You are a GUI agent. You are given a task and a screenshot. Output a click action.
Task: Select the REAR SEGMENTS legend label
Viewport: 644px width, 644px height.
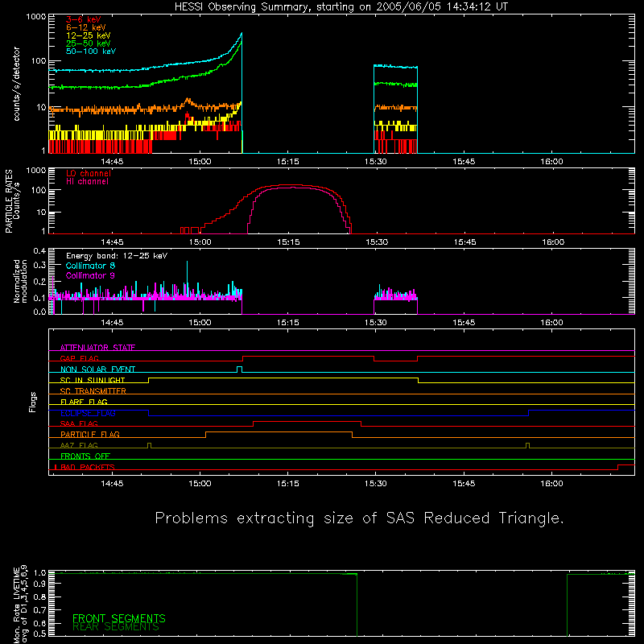[x=116, y=627]
